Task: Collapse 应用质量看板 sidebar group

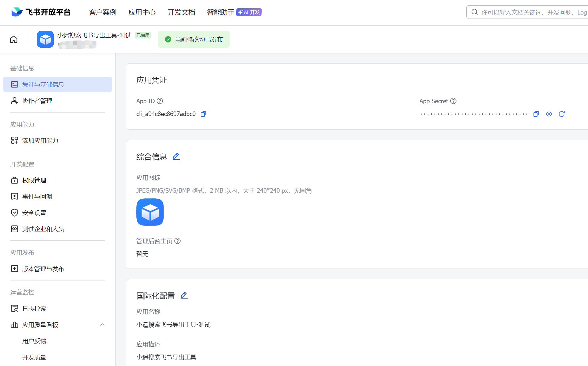Action: (102, 325)
